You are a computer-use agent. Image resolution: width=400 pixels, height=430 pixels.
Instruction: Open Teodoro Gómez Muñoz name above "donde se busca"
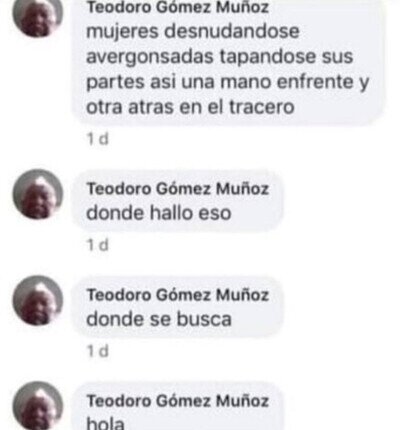(x=178, y=295)
